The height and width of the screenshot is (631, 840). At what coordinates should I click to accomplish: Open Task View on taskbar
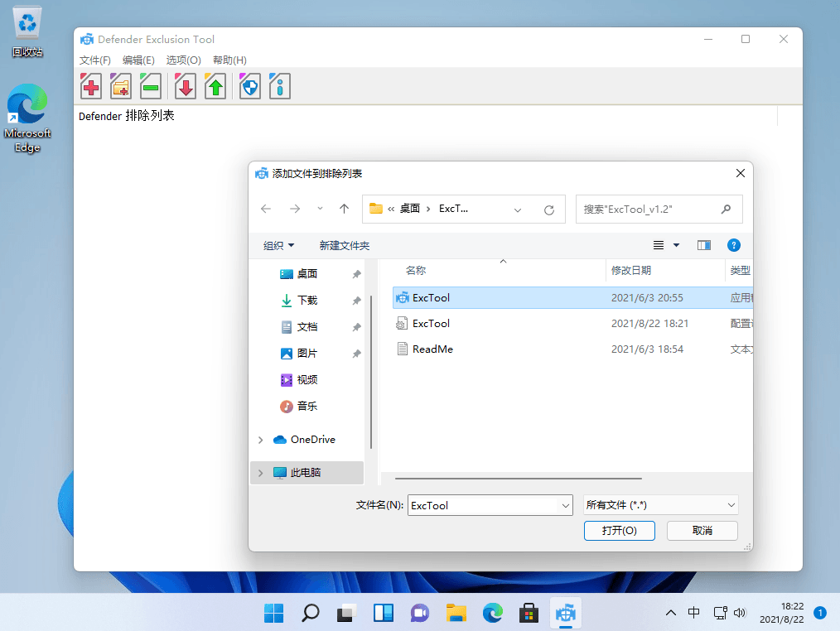[x=346, y=613]
